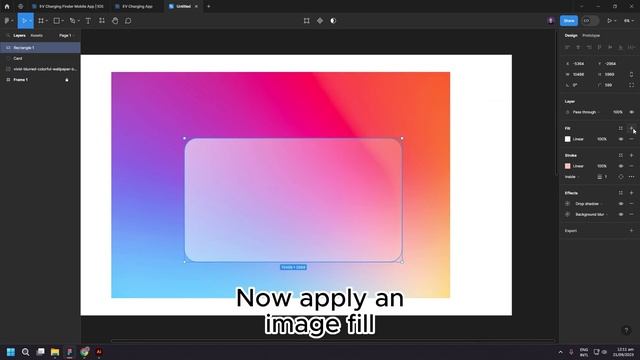Hide the Drop shadow effect
This screenshot has height=360, width=640.
pos(621,204)
